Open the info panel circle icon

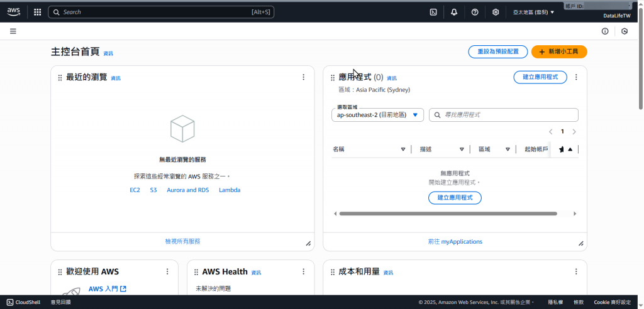pos(605,31)
